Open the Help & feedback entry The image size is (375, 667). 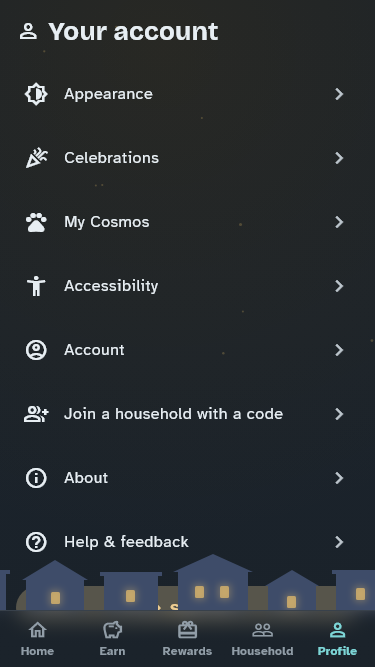point(184,542)
